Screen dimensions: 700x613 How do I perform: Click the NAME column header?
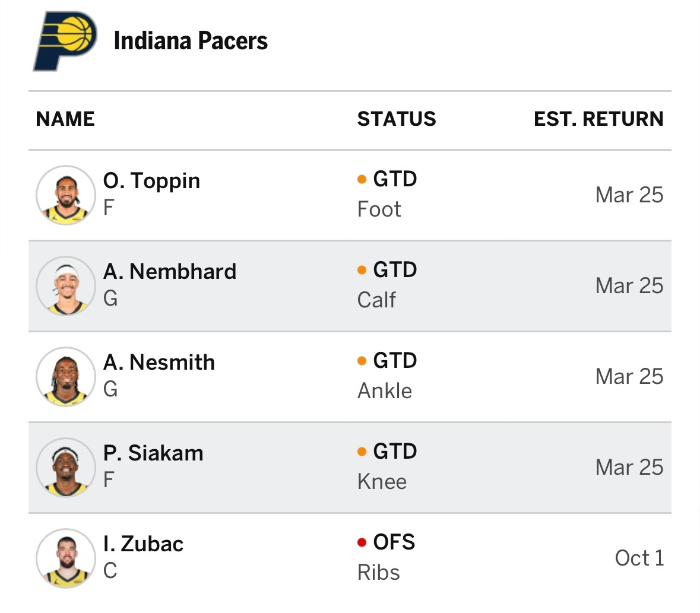pos(65,119)
